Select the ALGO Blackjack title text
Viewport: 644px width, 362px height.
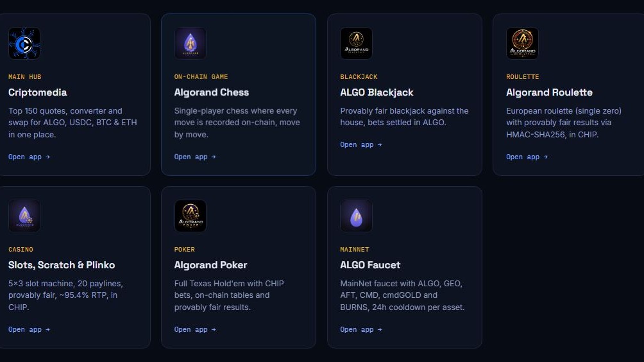click(x=377, y=92)
